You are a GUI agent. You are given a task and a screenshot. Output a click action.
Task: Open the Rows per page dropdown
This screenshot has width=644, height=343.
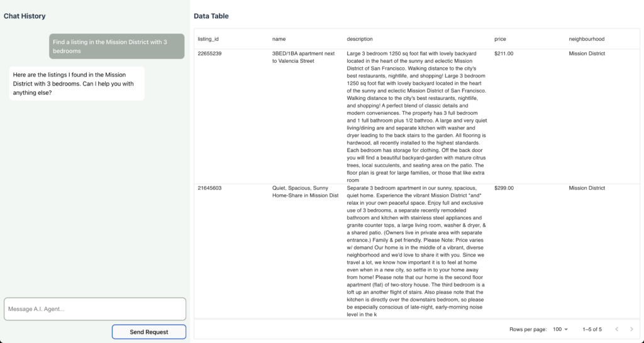(560, 329)
